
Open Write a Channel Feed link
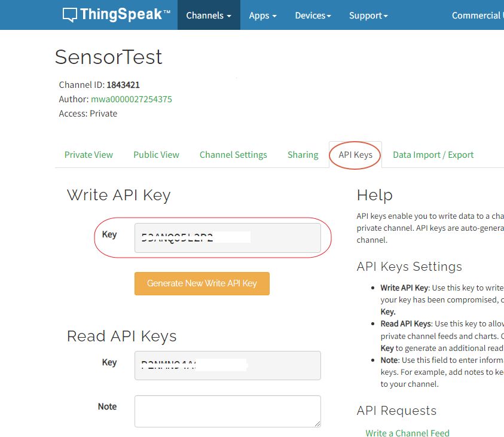click(x=407, y=433)
